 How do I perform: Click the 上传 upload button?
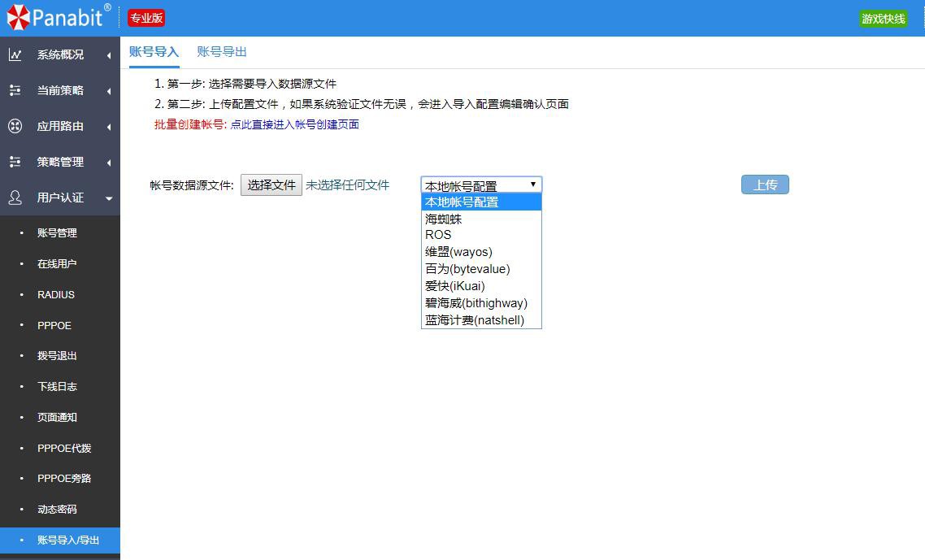(x=765, y=184)
